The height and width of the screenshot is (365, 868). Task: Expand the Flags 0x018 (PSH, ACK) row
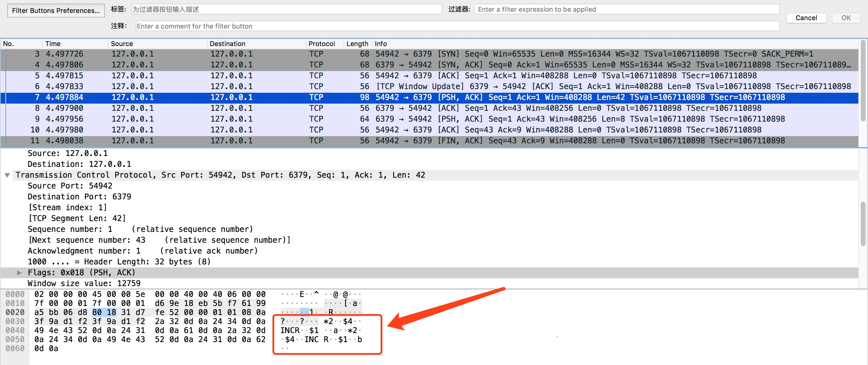pyautogui.click(x=19, y=273)
